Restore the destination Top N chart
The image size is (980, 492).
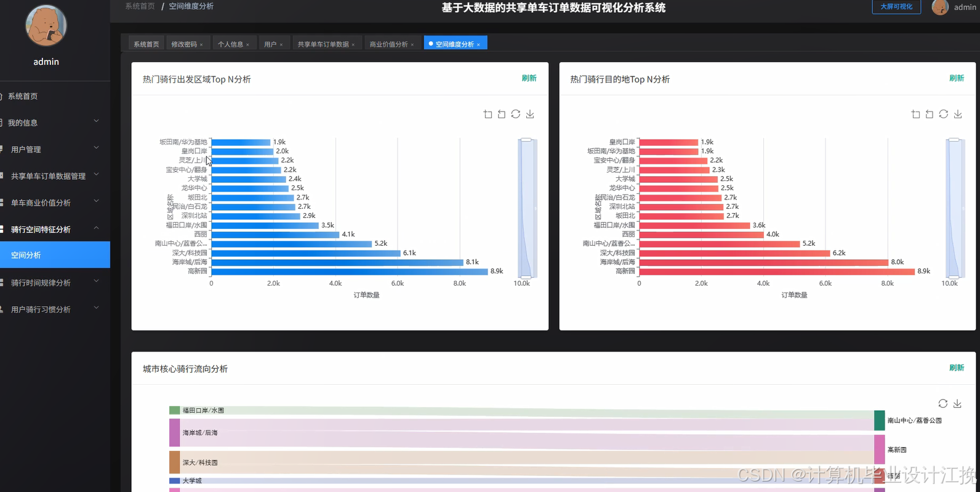click(944, 114)
